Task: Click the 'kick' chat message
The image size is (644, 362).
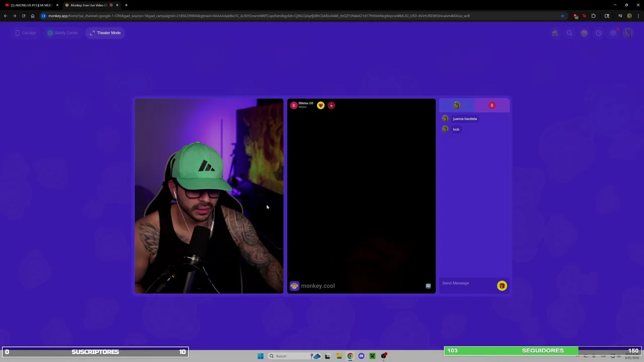Action: [x=456, y=129]
